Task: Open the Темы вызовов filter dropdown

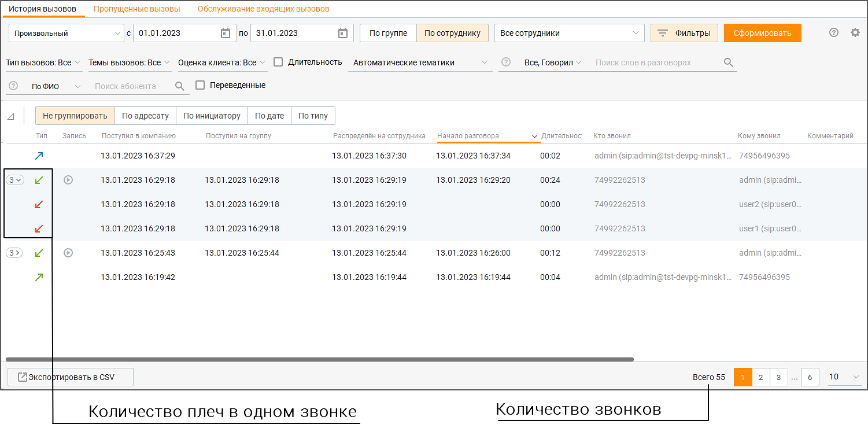Action: [130, 62]
